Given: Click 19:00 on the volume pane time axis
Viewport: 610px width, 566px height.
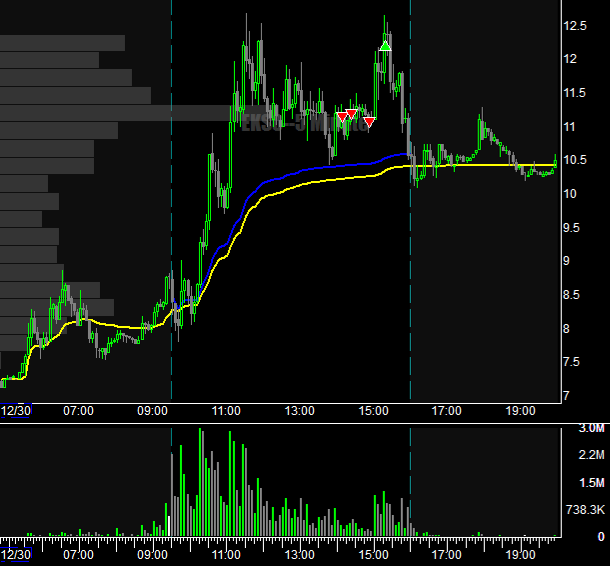Looking at the screenshot, I should click(x=521, y=554).
